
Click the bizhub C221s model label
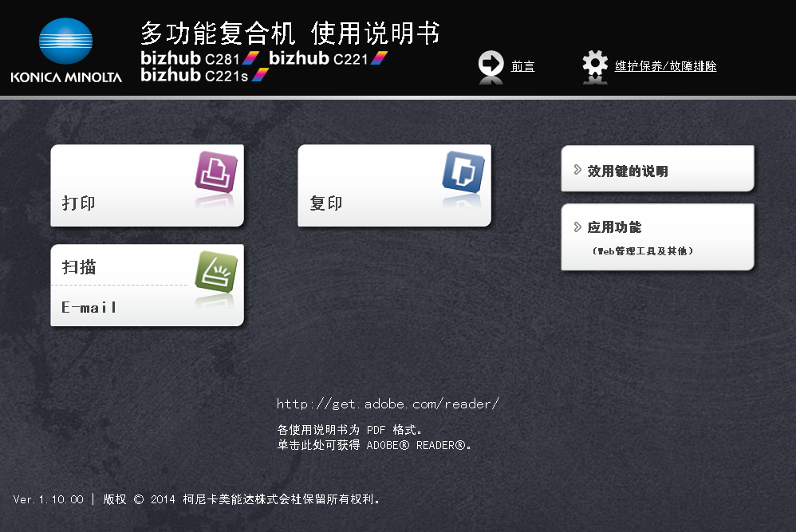[205, 75]
